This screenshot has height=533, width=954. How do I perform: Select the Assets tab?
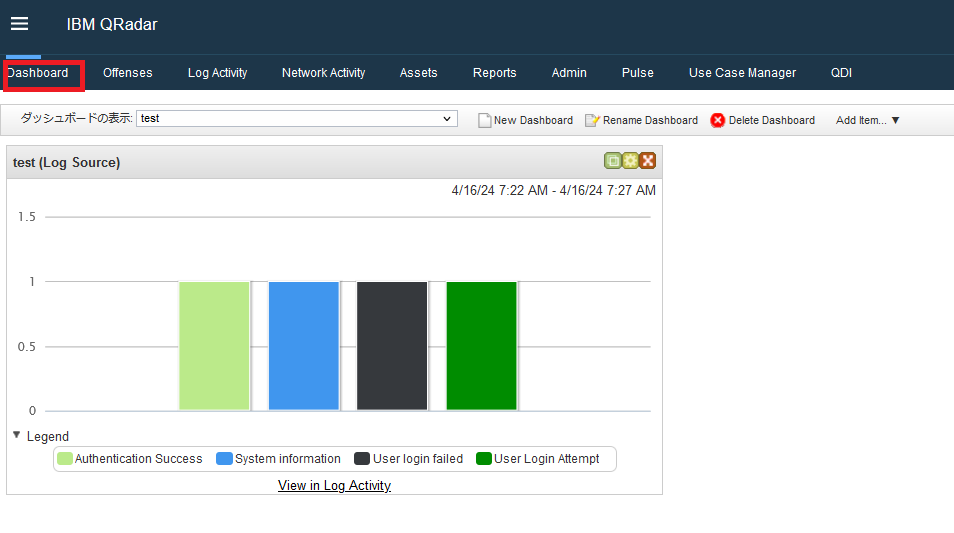tap(419, 73)
